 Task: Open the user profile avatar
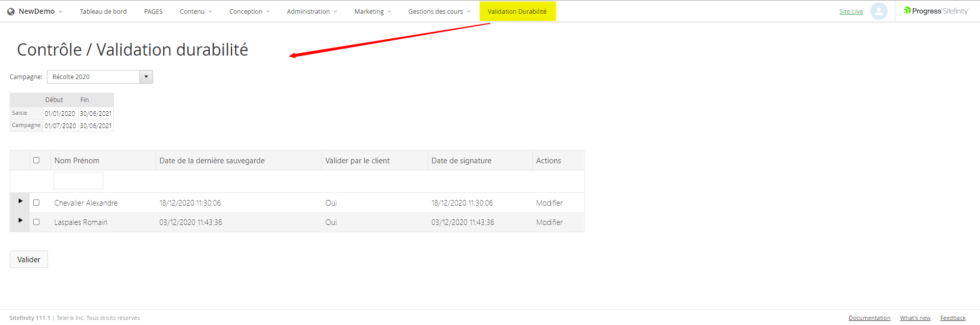[x=878, y=11]
